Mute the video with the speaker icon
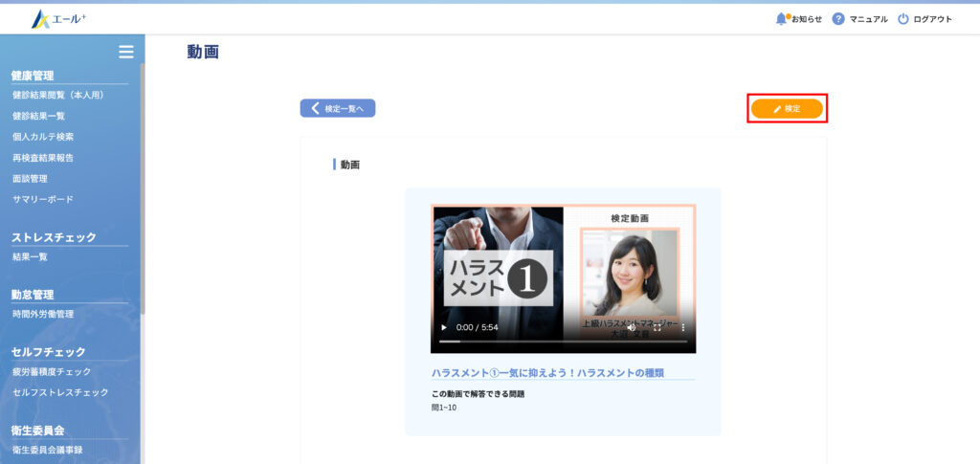Screen dimensions: 980x464 click(x=632, y=327)
